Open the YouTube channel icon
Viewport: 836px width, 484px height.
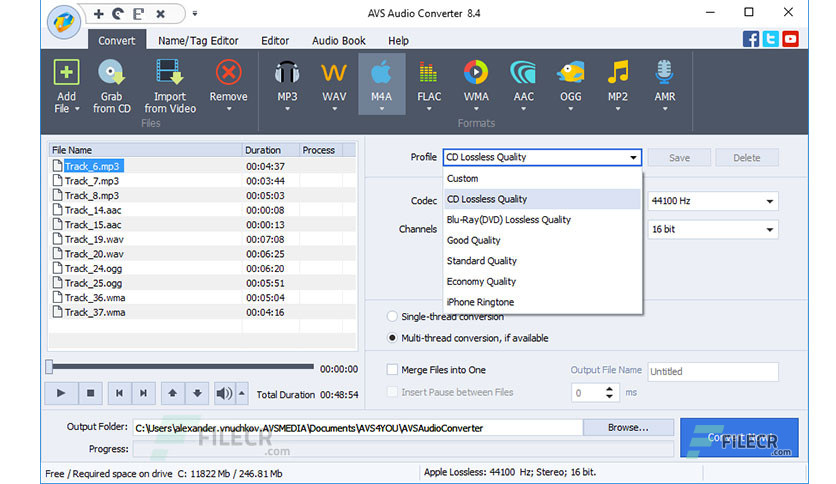click(x=790, y=39)
